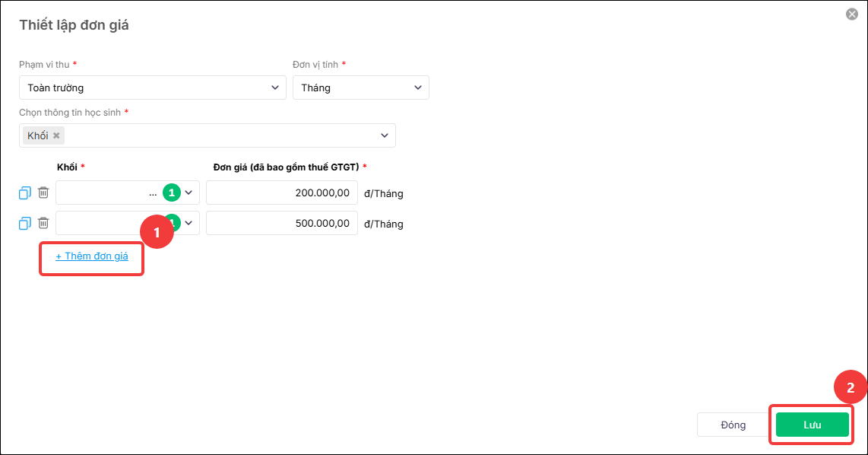Screen dimensions: 868x455
Task: Open the Đơn vị tính dropdown
Action: coord(361,87)
